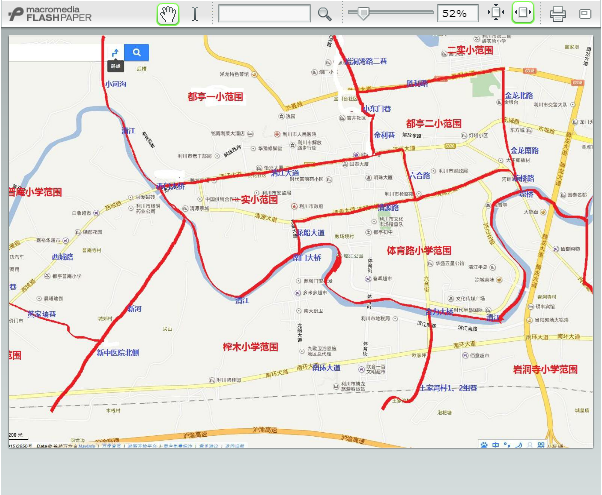Click the 52% zoom percentage box
Image resolution: width=602 pixels, height=495 pixels.
(x=458, y=14)
